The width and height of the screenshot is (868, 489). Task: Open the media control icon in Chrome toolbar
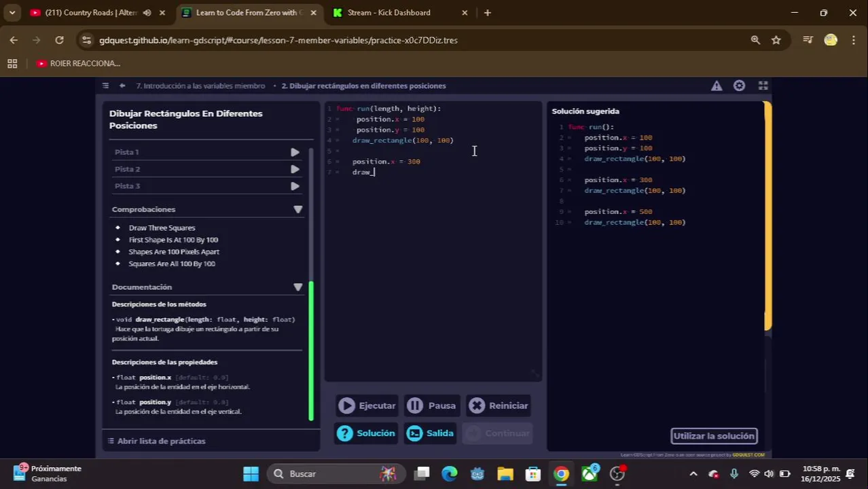(x=808, y=40)
